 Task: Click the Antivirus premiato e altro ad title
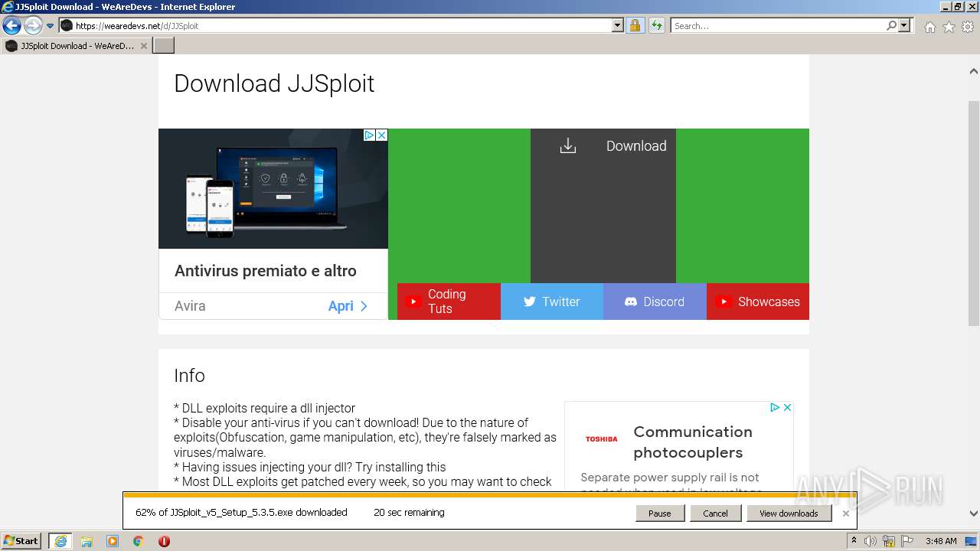pos(265,271)
